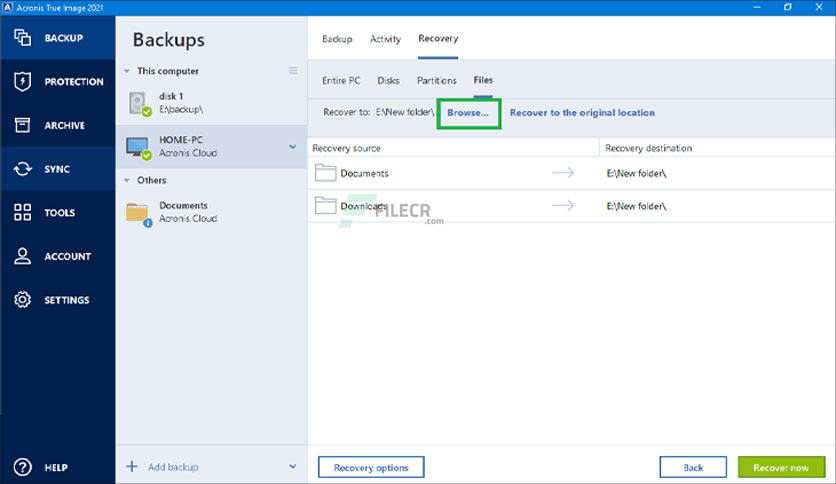Collapse the This computer group

click(x=126, y=71)
